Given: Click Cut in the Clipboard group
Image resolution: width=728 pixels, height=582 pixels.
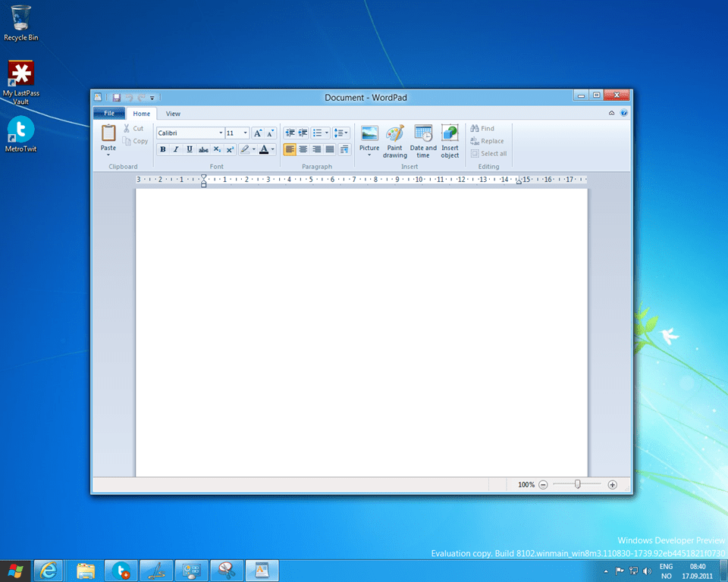Looking at the screenshot, I should click(x=133, y=129).
